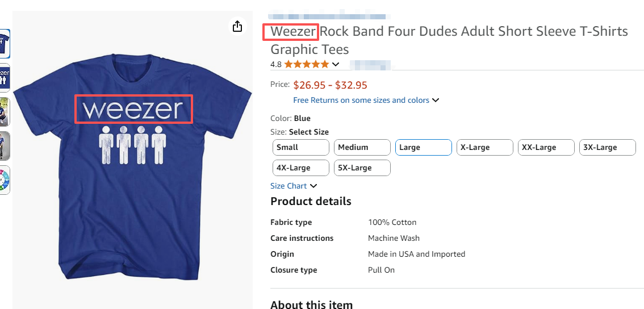Open the third thumbnail of model outdoors
This screenshot has height=309, width=644.
5,111
